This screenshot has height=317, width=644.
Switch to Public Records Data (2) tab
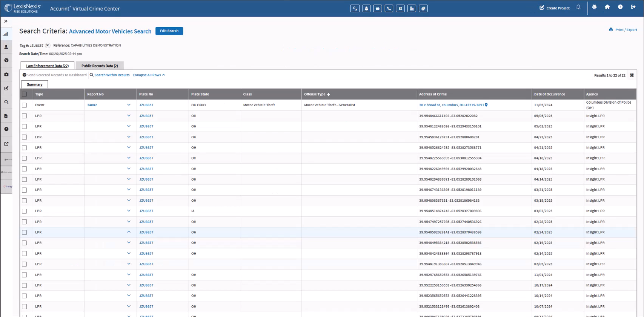pyautogui.click(x=100, y=66)
